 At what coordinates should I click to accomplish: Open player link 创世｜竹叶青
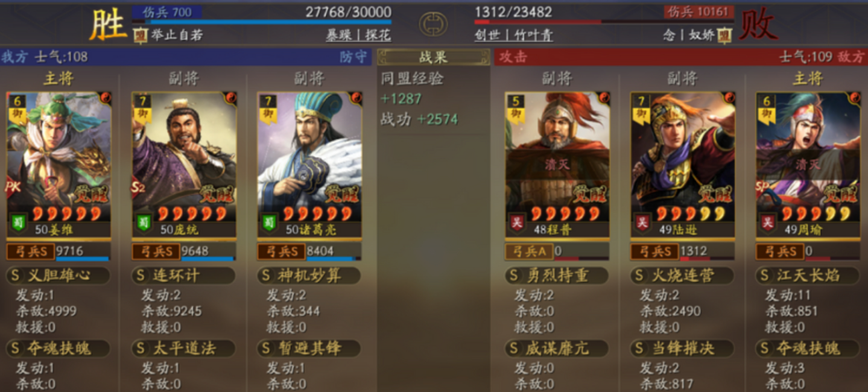513,35
